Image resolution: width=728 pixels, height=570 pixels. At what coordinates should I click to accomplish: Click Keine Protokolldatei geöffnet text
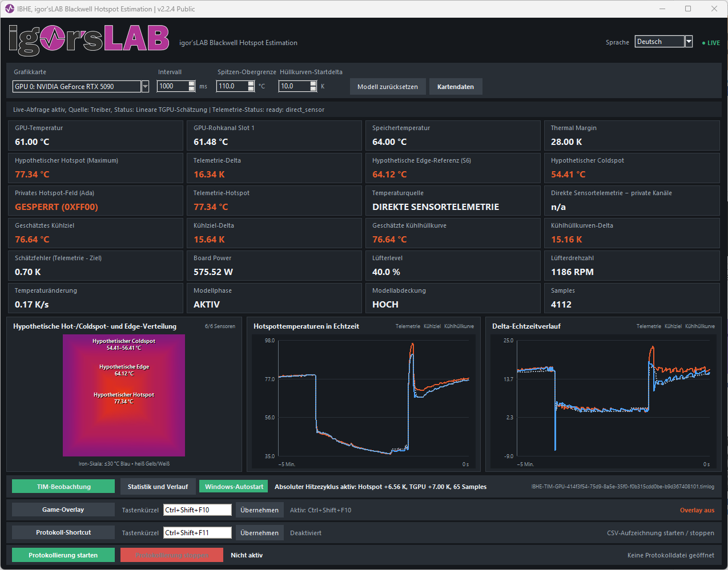[671, 555]
